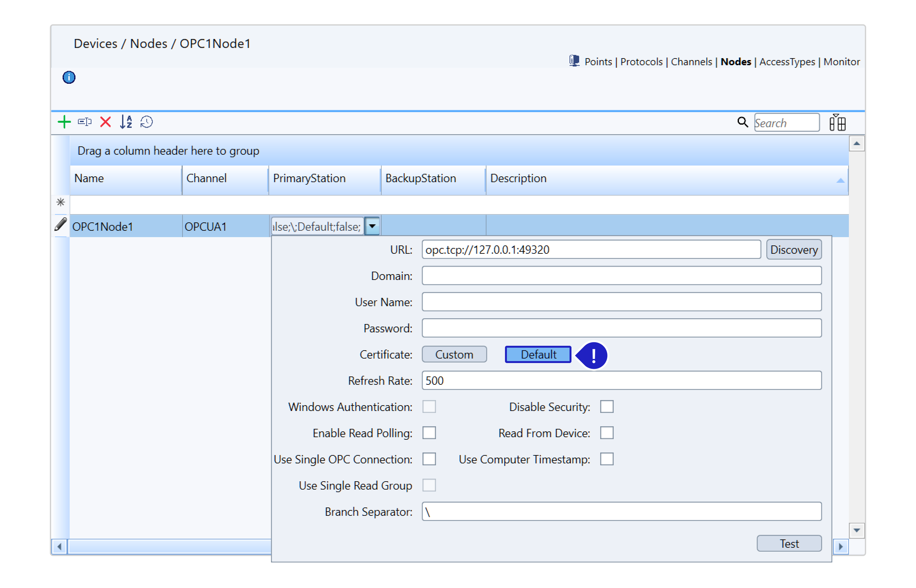916x588 pixels.
Task: Click the Domain input field
Action: point(621,275)
